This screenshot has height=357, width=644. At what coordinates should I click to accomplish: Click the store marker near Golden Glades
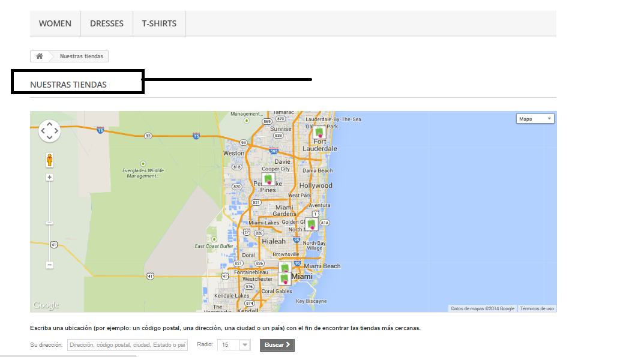311,224
